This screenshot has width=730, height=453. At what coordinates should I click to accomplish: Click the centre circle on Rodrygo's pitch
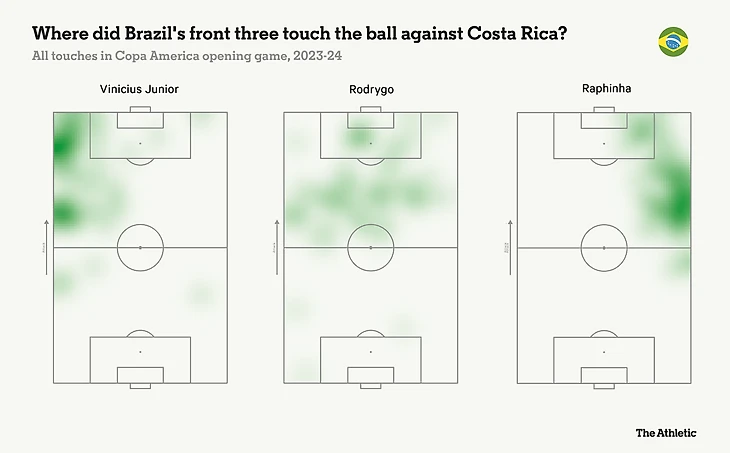(371, 248)
